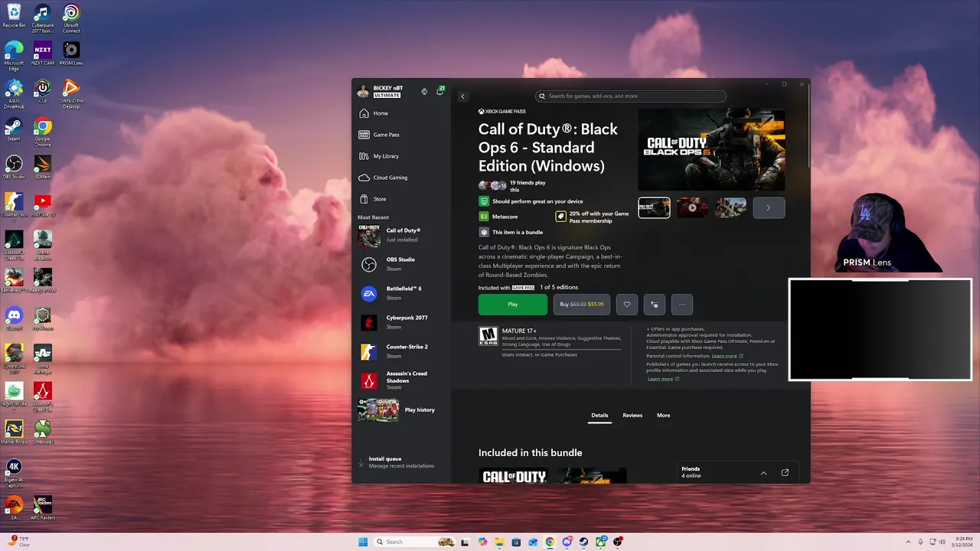Screen dimensions: 980x551
Task: Click Buy $55.99 button
Action: click(582, 305)
